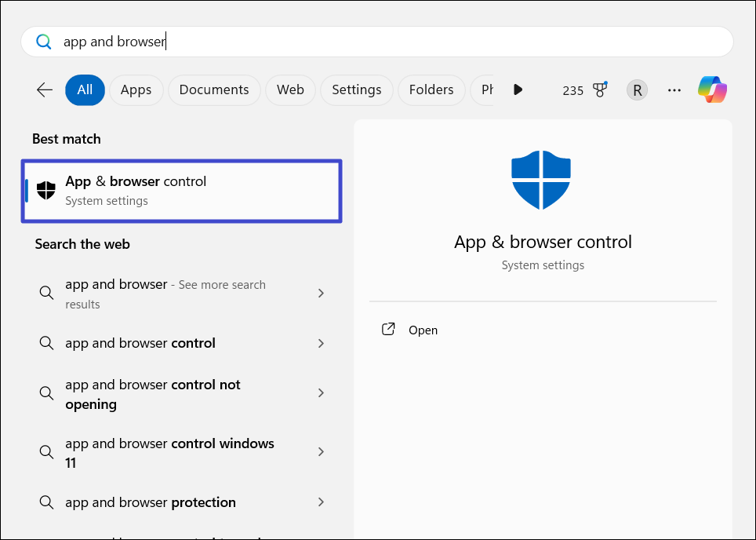The width and height of the screenshot is (756, 540).
Task: Click the search magnifier icon in the search box
Action: click(43, 42)
